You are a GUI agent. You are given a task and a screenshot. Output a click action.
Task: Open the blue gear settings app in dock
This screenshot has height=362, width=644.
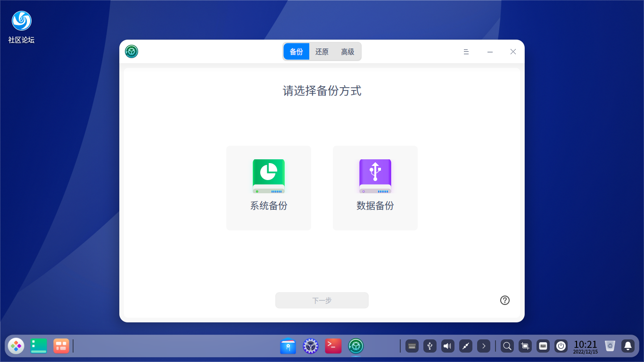point(310,346)
